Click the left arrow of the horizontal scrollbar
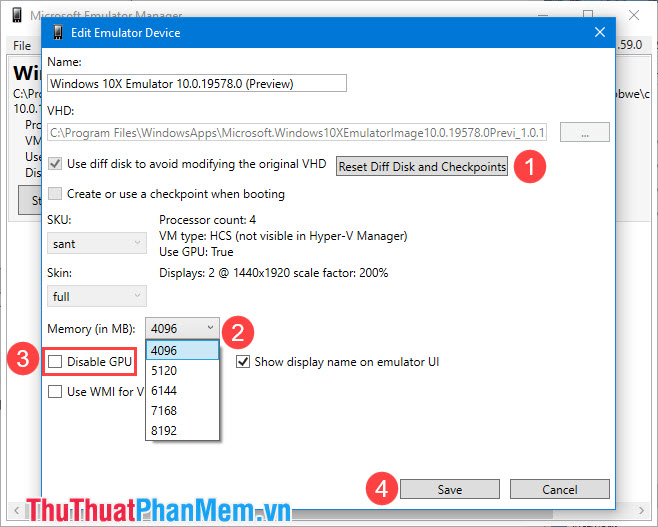Viewport: 658px width, 527px height. point(17,511)
